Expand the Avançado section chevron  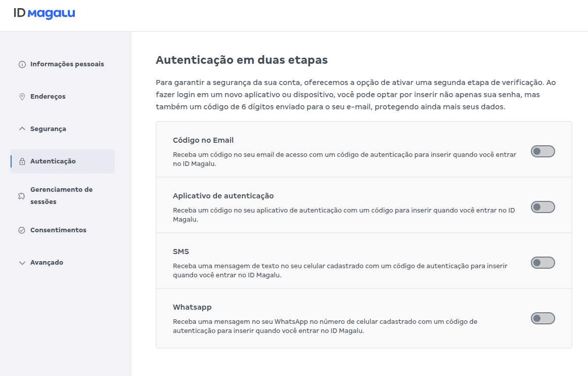pos(22,263)
